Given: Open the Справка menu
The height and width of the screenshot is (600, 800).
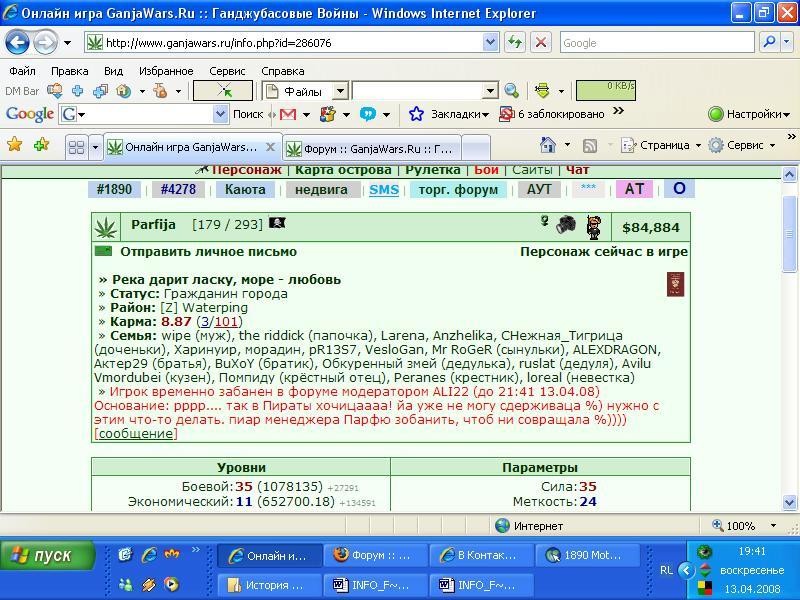Looking at the screenshot, I should coord(283,71).
